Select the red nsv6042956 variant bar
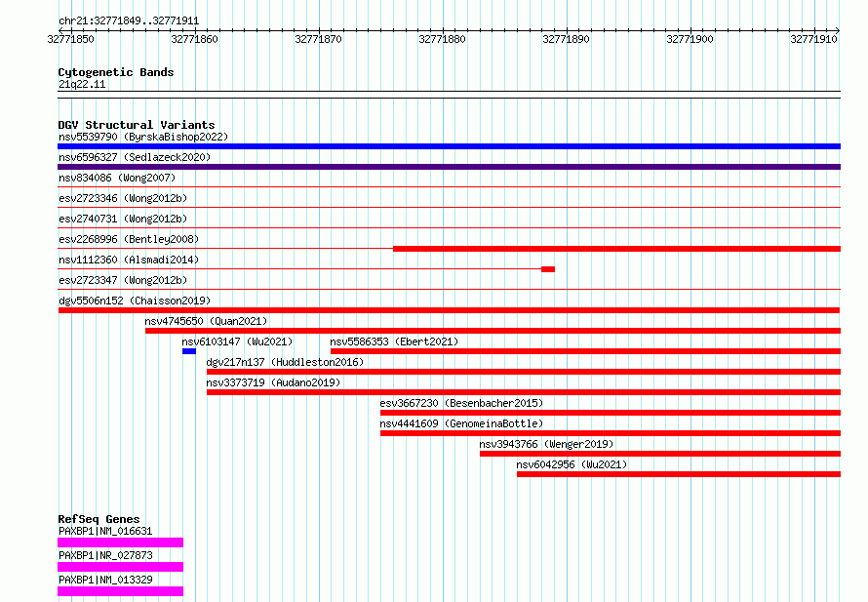 coord(679,474)
